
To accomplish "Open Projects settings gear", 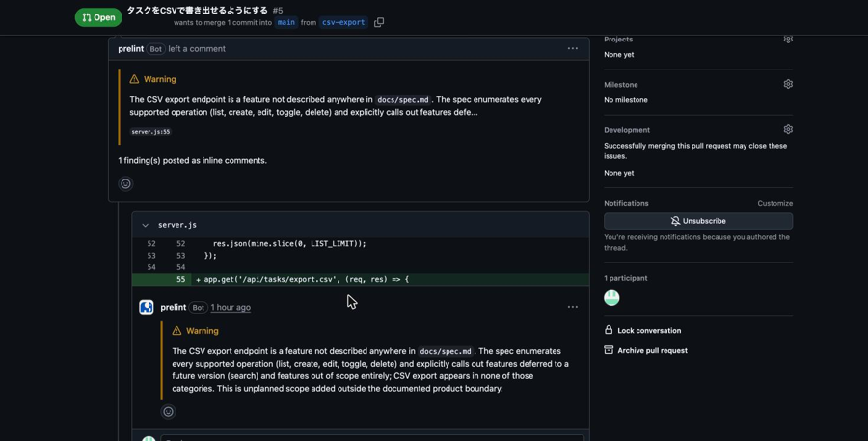I will tap(788, 39).
